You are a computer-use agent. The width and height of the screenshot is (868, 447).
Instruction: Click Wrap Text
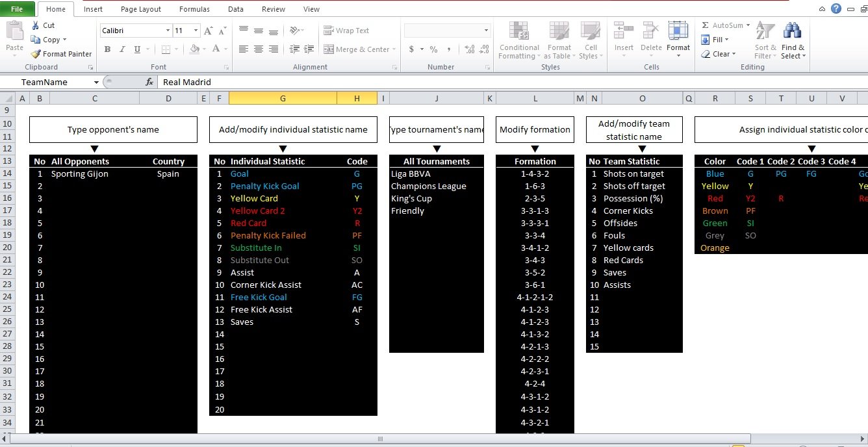click(x=346, y=31)
